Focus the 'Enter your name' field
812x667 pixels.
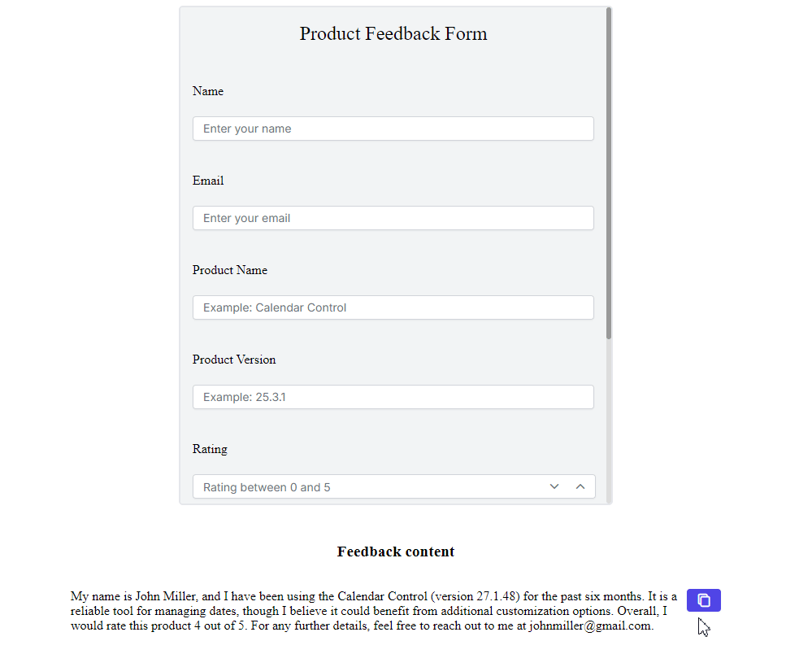tap(393, 129)
